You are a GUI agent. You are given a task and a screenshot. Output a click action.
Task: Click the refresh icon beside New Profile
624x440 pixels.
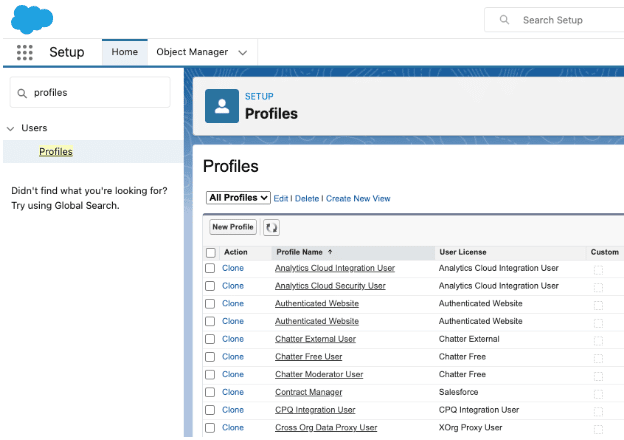pyautogui.click(x=271, y=227)
